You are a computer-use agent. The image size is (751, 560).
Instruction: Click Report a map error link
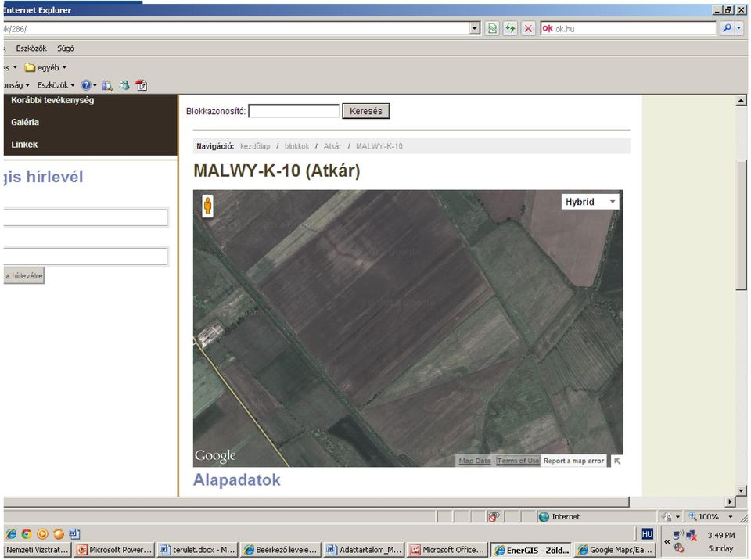click(x=573, y=461)
